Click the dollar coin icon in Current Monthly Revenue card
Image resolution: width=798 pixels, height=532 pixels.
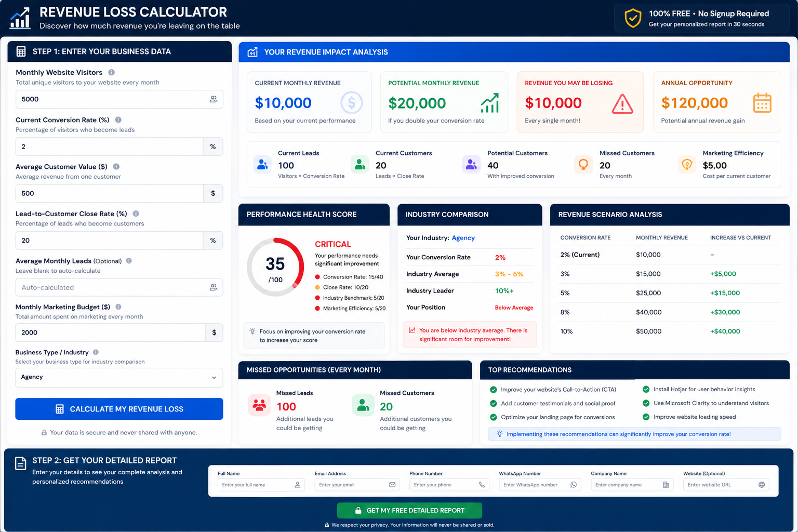[x=351, y=103]
